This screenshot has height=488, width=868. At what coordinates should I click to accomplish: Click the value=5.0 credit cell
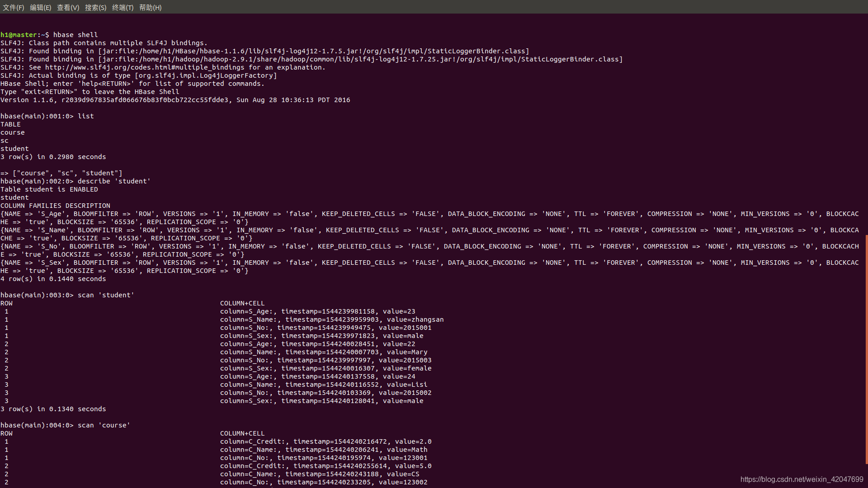click(413, 466)
